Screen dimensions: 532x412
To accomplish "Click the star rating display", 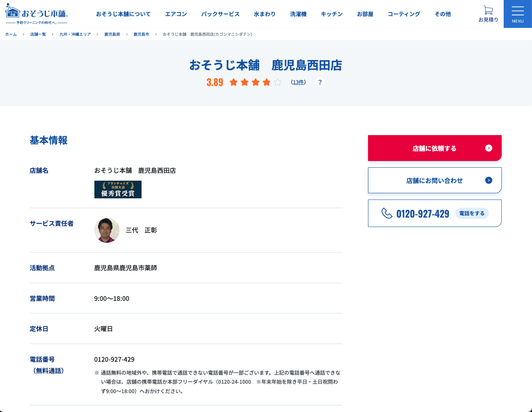I will click(x=256, y=82).
